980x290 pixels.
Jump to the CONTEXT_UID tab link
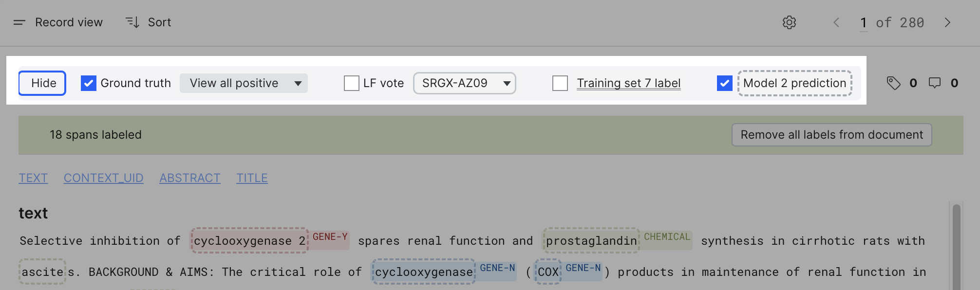click(104, 178)
